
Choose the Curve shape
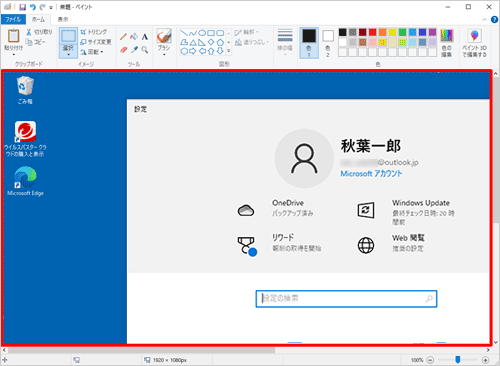[193, 33]
